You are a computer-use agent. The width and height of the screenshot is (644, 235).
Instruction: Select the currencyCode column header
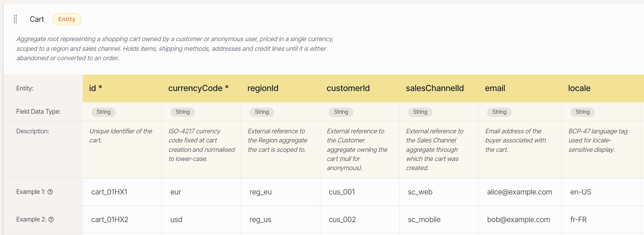pyautogui.click(x=198, y=88)
